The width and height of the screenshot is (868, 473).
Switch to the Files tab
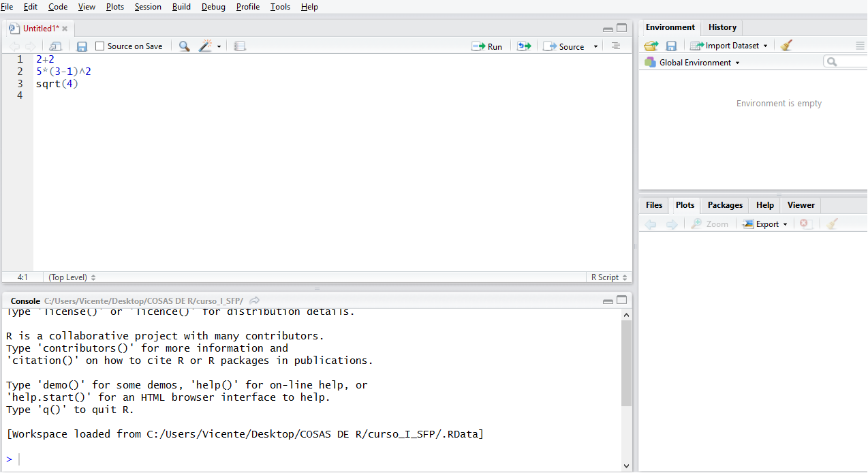point(654,205)
